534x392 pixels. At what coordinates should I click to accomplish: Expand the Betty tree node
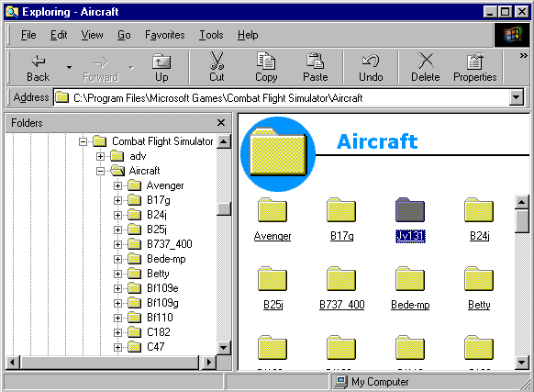117,274
